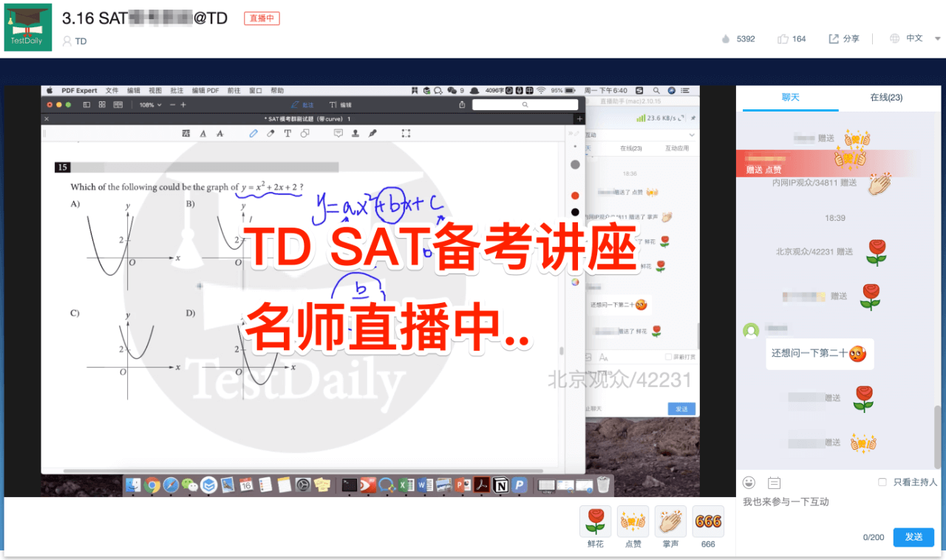
Task: Pick the black pen color swatch
Action: (575, 212)
